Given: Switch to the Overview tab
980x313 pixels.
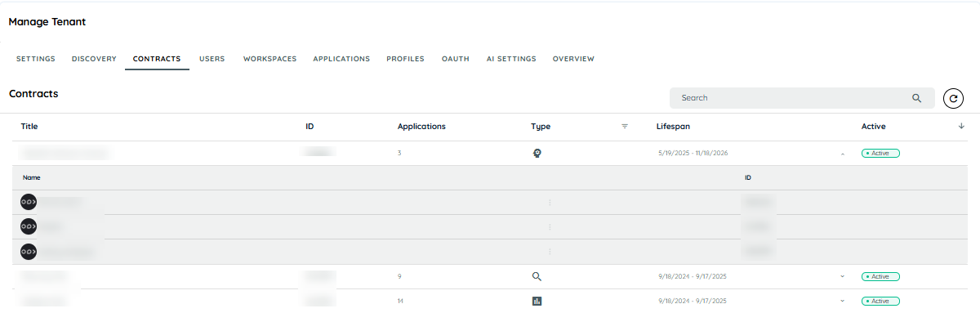Looking at the screenshot, I should click(x=573, y=59).
